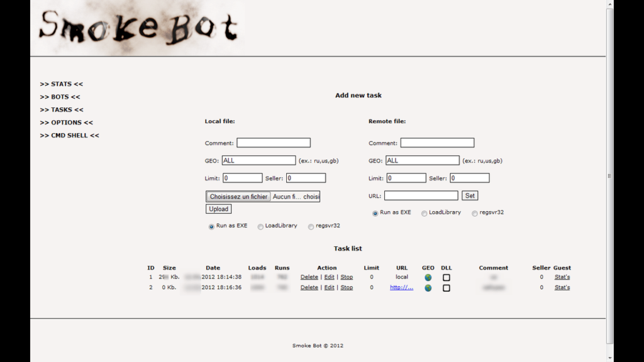Select LoadLibrary under Remote file
The image size is (644, 362).
424,213
